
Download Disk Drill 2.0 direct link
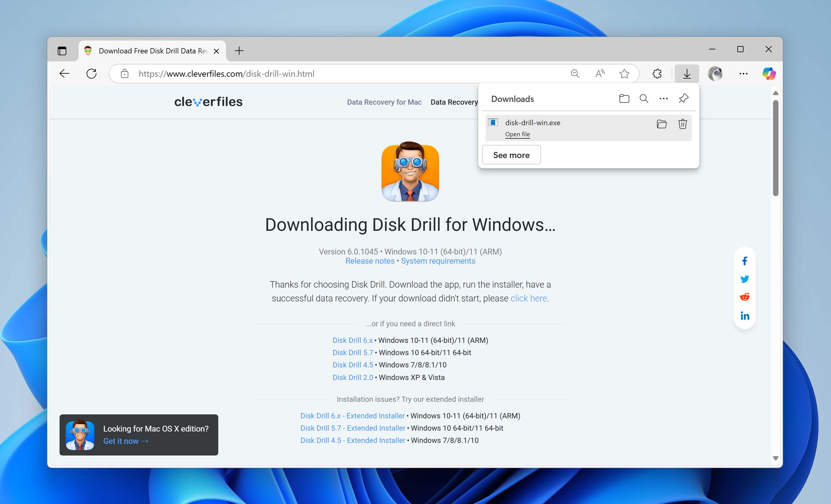[x=353, y=377]
